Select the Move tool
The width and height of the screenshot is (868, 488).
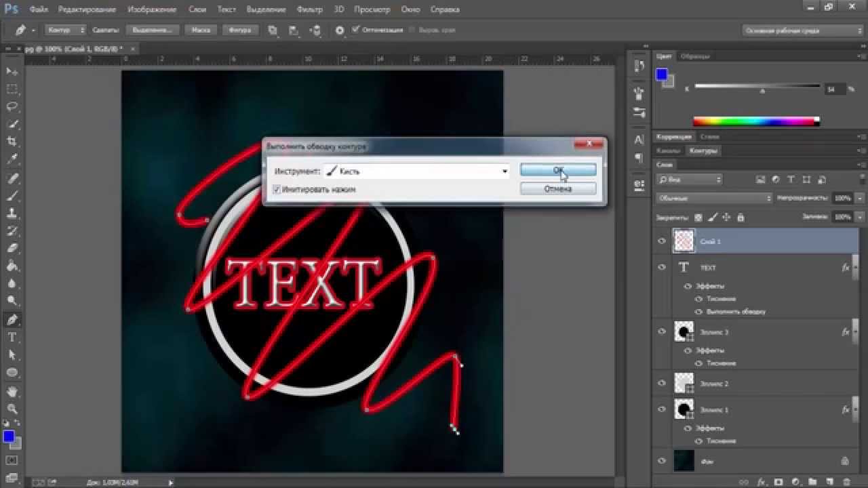pos(12,71)
